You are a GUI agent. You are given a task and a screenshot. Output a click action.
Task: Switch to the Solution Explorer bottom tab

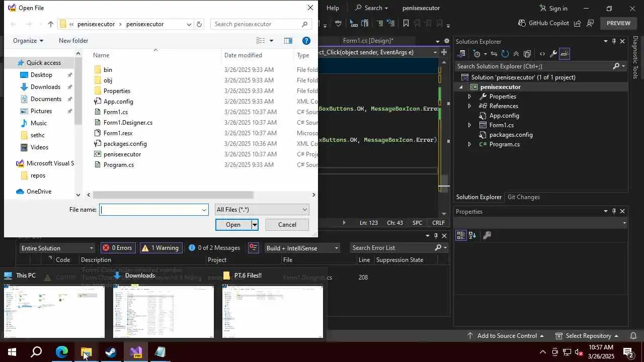(479, 197)
